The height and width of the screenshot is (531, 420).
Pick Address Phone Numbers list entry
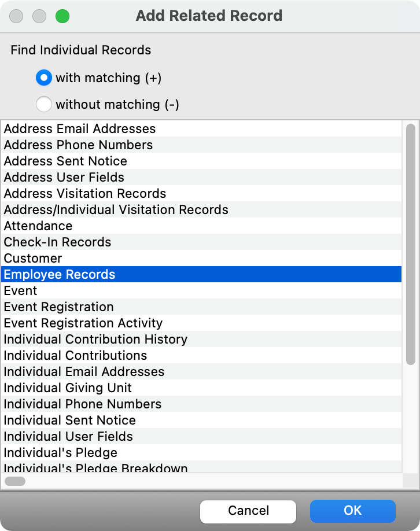[78, 145]
